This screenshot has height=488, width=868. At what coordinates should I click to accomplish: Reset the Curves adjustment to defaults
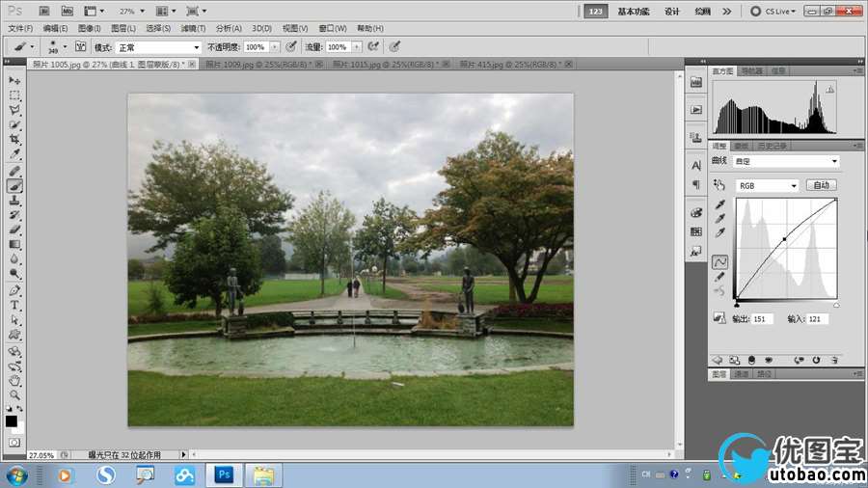[816, 360]
